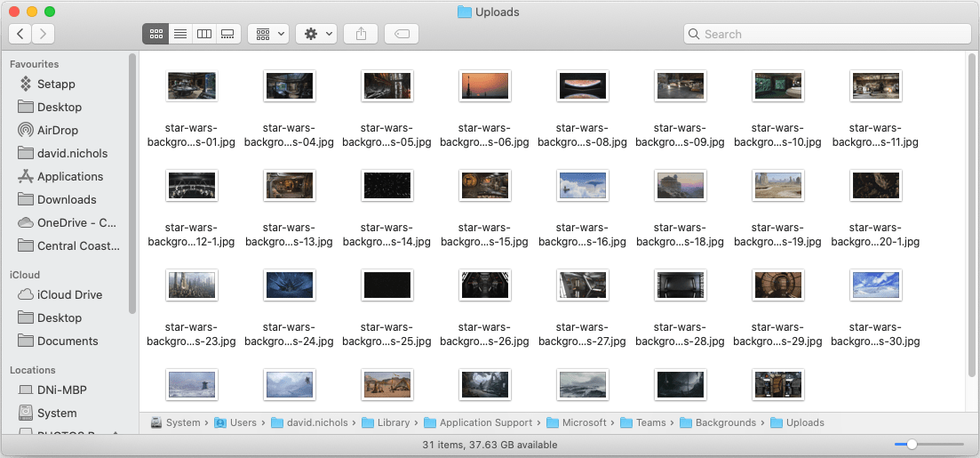Image resolution: width=980 pixels, height=458 pixels.
Task: Select the city skyline thumbnail ending s-23.jpg
Action: pyautogui.click(x=192, y=285)
